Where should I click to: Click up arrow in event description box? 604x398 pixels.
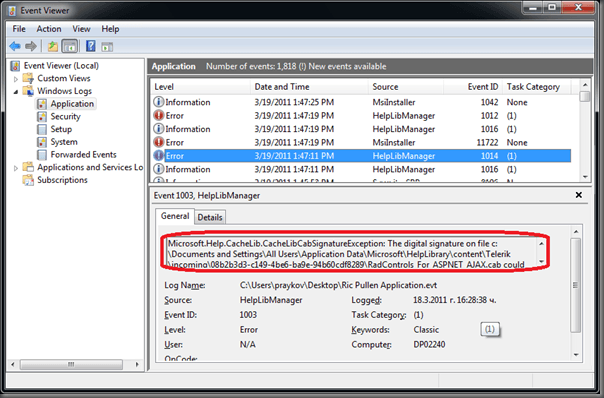(541, 244)
